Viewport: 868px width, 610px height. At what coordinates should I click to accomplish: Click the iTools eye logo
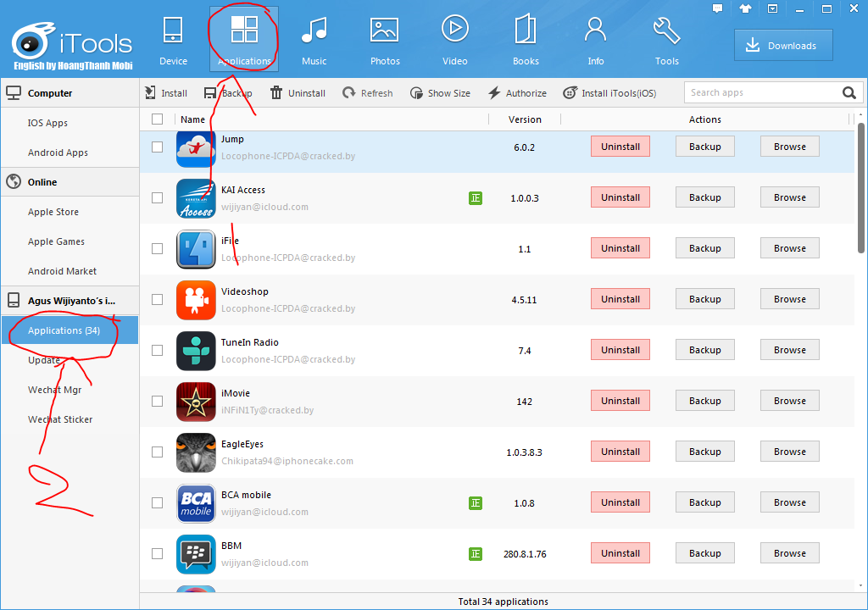32,42
